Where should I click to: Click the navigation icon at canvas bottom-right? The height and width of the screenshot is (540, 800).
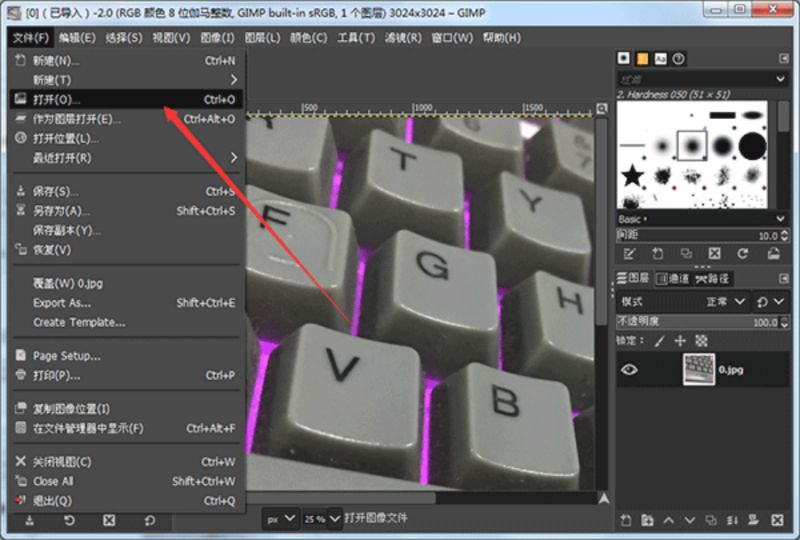(604, 498)
